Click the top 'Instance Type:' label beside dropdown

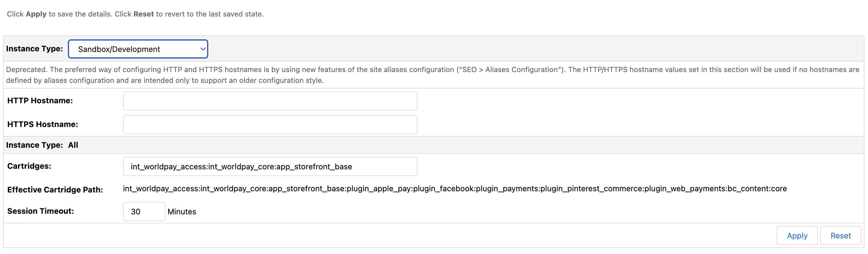35,49
